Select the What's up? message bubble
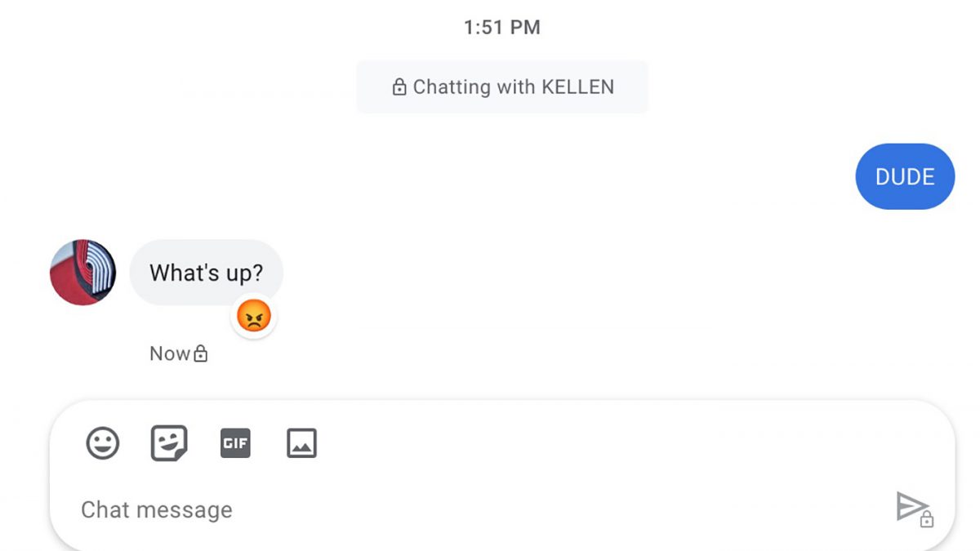Viewport: 980px width, 551px height. click(206, 273)
